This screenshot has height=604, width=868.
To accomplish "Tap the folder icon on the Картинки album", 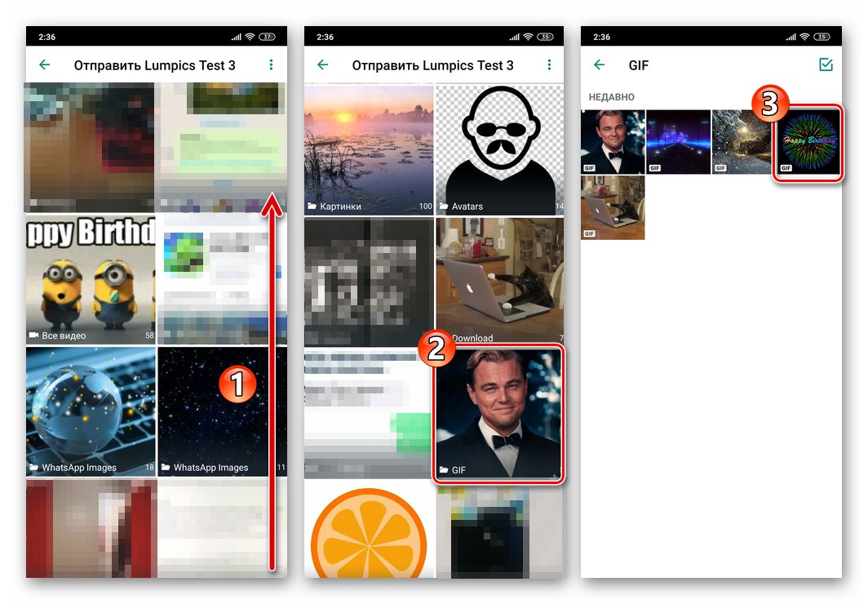I will click(314, 207).
